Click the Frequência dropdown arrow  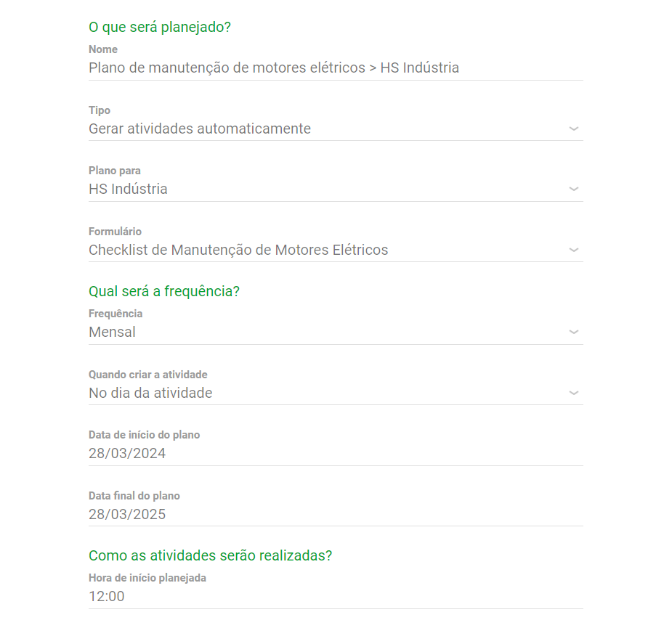tap(573, 332)
